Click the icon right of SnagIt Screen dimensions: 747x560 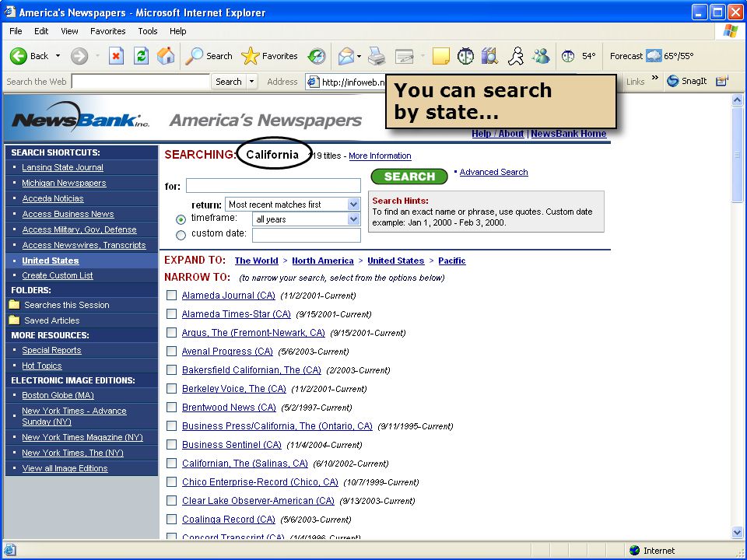[722, 81]
